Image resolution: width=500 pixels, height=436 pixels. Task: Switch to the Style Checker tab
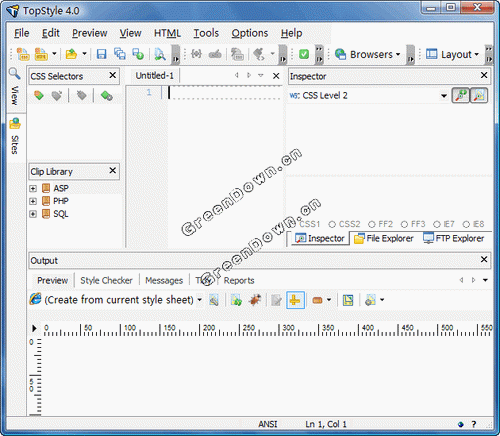(x=106, y=281)
